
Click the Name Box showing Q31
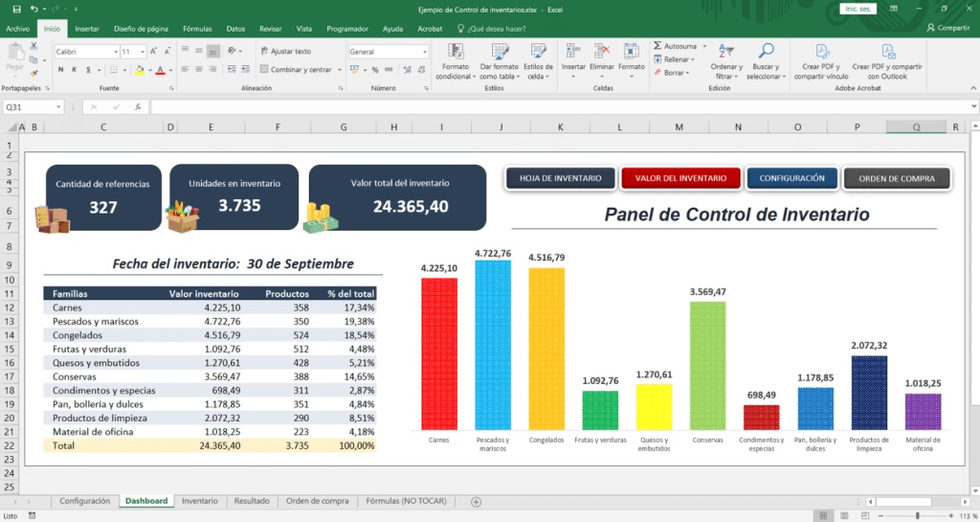point(28,107)
